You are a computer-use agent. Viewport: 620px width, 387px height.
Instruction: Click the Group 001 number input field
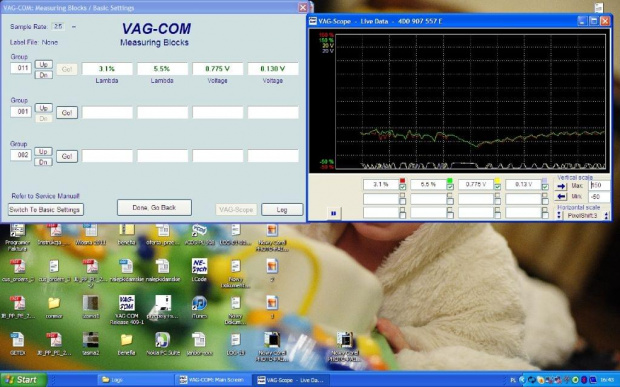pyautogui.click(x=21, y=112)
